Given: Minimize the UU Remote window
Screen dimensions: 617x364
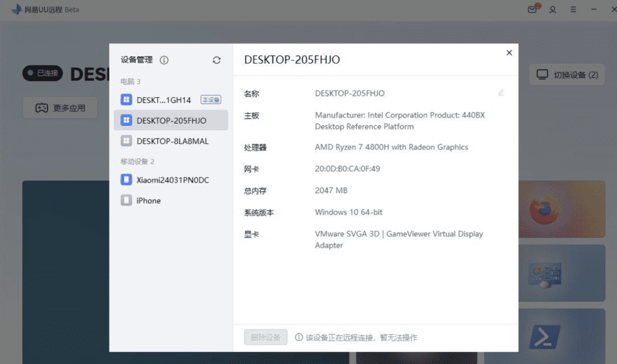Looking at the screenshot, I should (x=594, y=10).
